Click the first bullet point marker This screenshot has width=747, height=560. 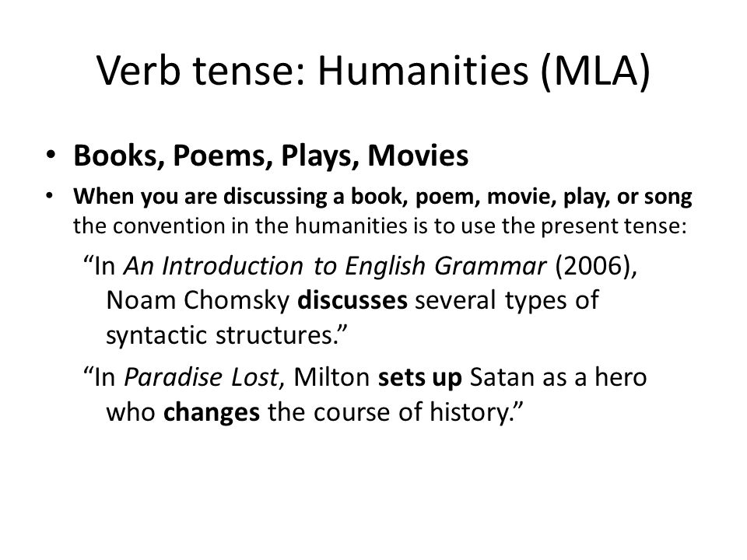click(x=51, y=155)
